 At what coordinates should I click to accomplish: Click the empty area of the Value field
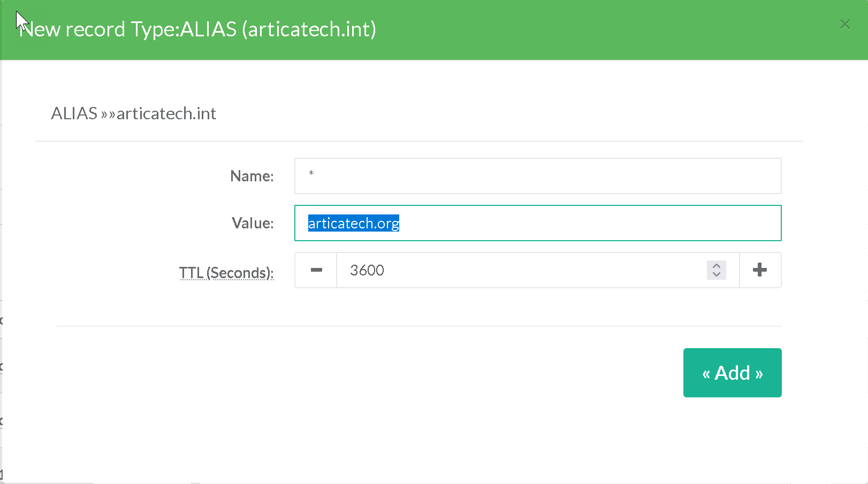click(x=589, y=223)
